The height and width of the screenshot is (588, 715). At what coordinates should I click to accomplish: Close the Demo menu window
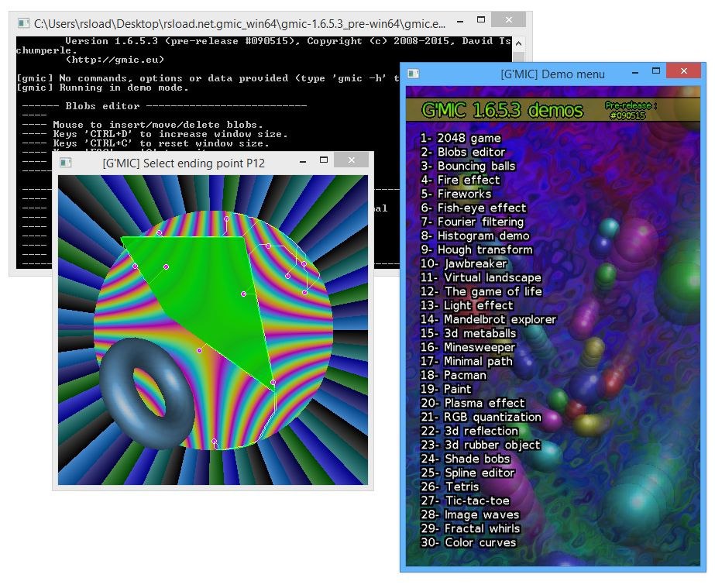click(683, 70)
